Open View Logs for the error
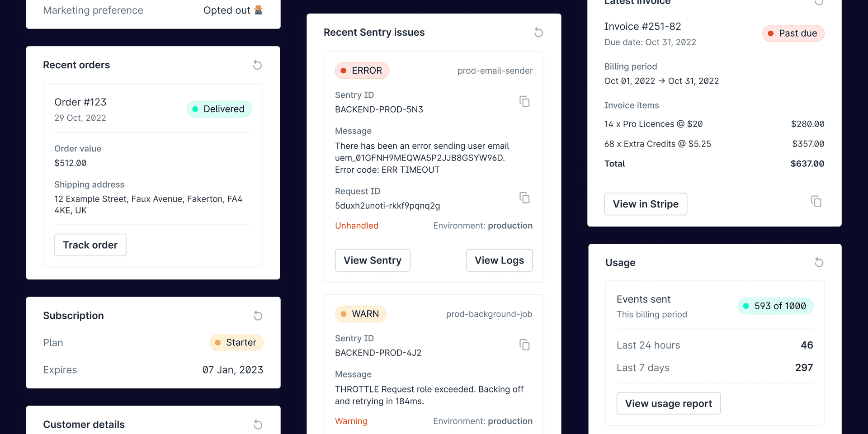This screenshot has width=868, height=434. coord(499,260)
